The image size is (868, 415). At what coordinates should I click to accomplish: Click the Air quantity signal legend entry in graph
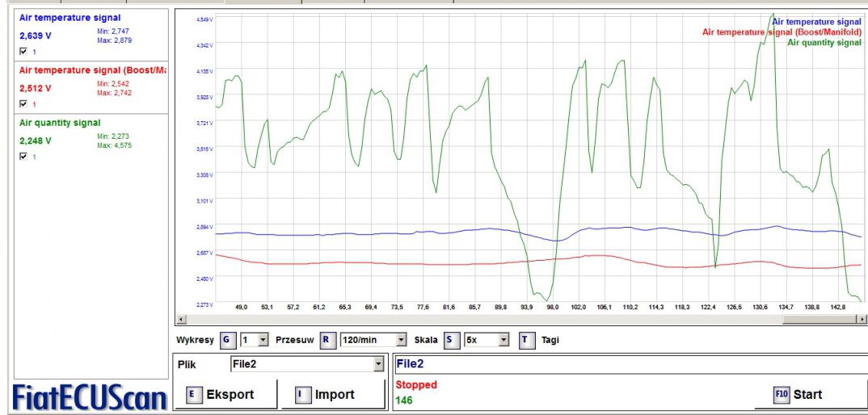[824, 43]
